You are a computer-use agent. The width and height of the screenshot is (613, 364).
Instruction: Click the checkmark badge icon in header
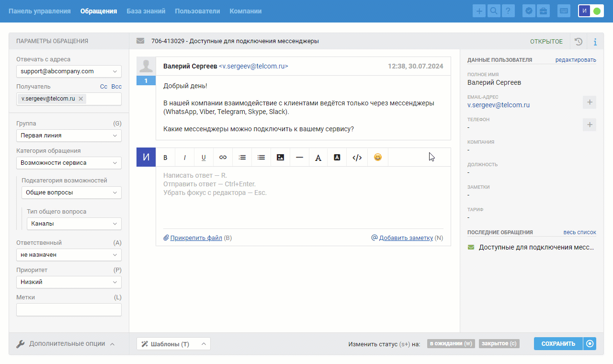click(x=529, y=11)
